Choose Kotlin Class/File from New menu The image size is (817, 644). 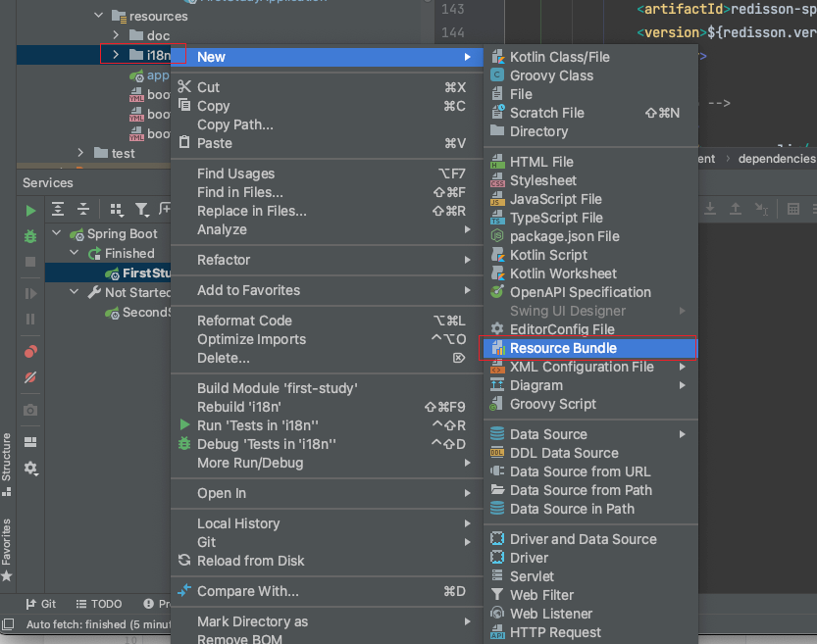(x=559, y=57)
